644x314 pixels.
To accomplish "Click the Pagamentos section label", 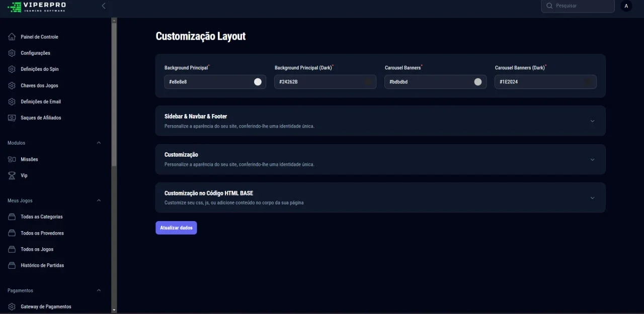I will click(20, 290).
